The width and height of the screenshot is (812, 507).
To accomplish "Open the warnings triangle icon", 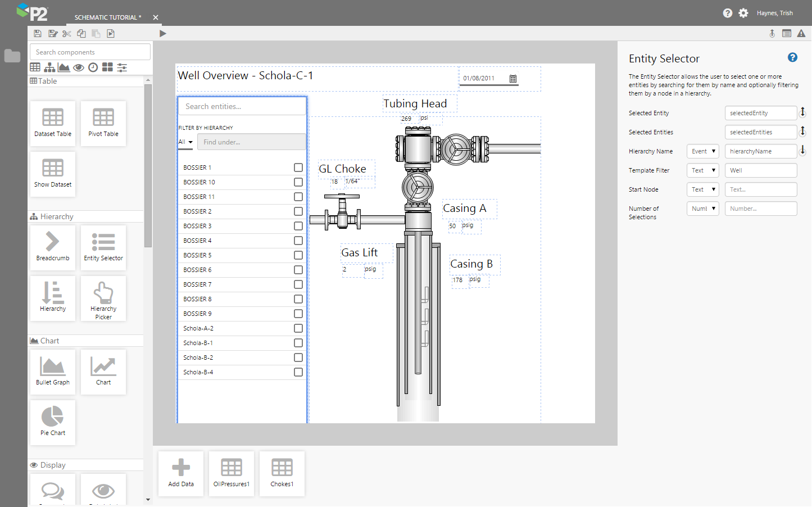I will point(801,34).
